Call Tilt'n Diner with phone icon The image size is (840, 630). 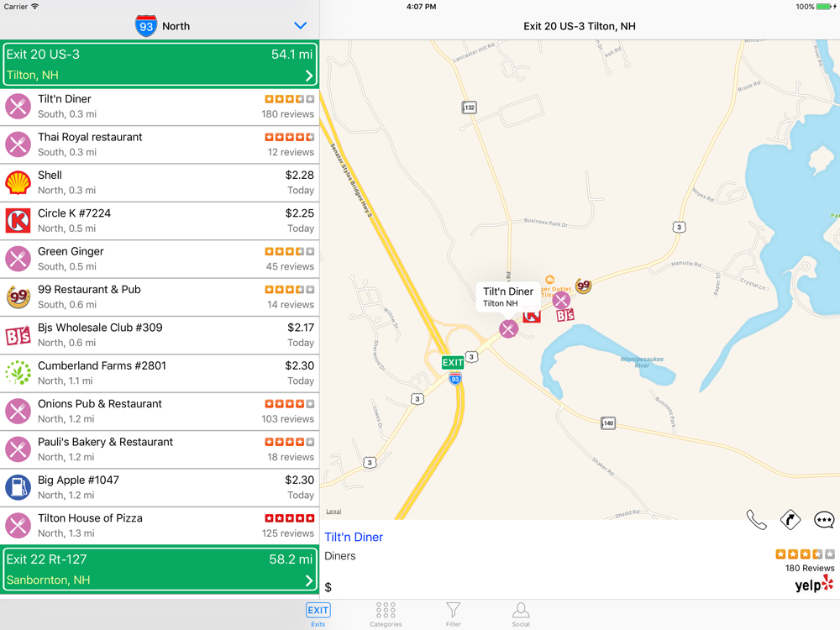[757, 520]
